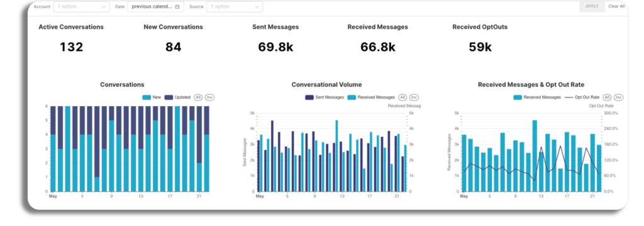644x226 pixels.
Task: Click the New Conversations heading
Action: [174, 27]
